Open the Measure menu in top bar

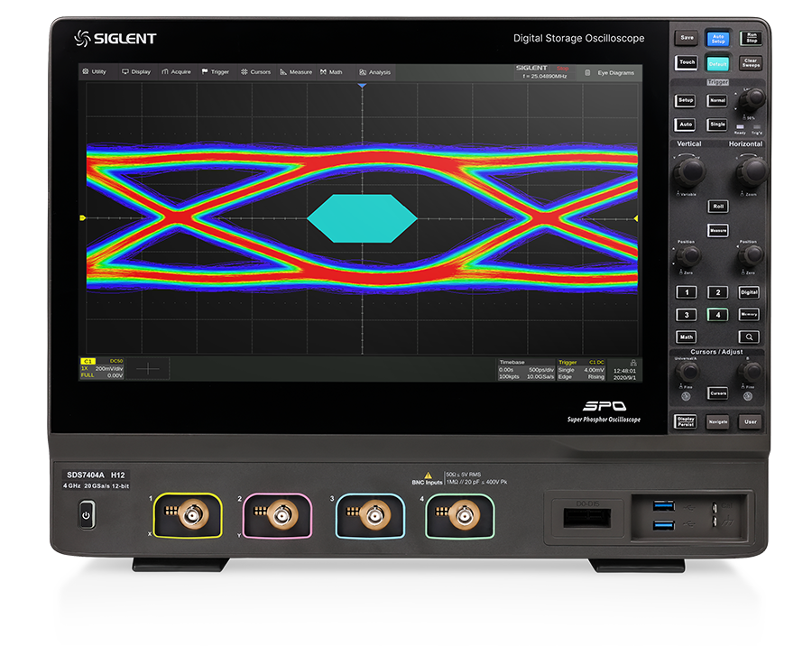point(296,72)
